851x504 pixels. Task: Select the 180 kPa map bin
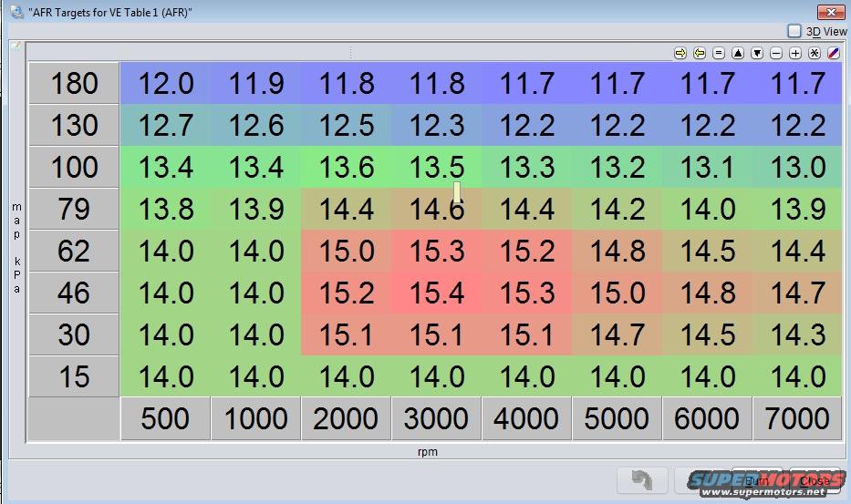[74, 83]
